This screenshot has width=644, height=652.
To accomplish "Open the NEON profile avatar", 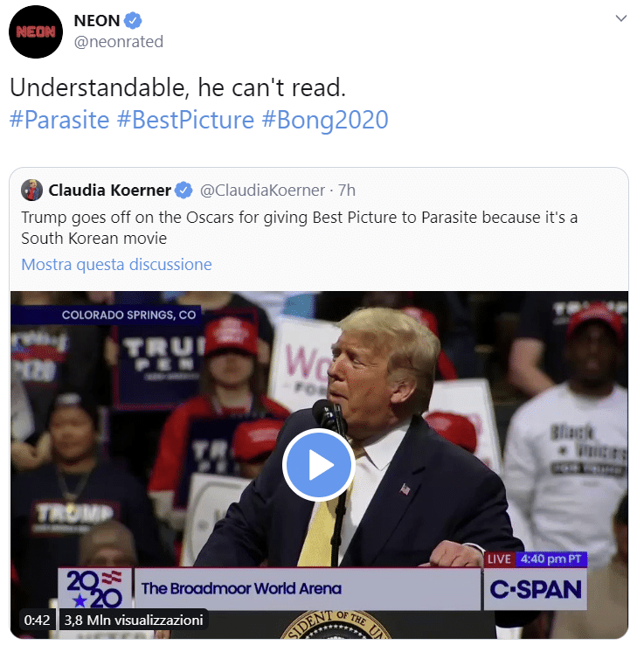I will tap(36, 32).
